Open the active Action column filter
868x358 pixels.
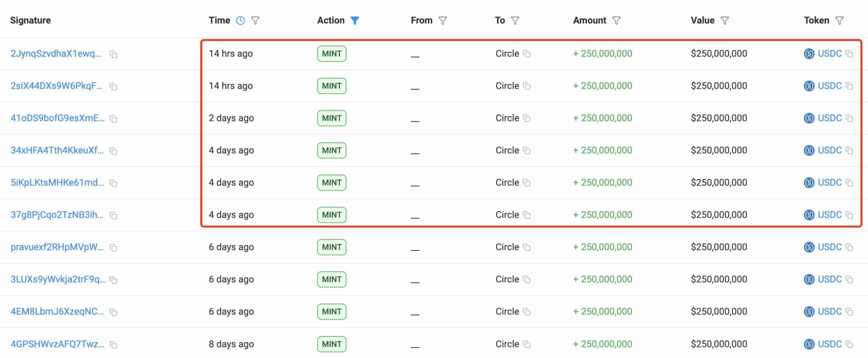pyautogui.click(x=355, y=20)
